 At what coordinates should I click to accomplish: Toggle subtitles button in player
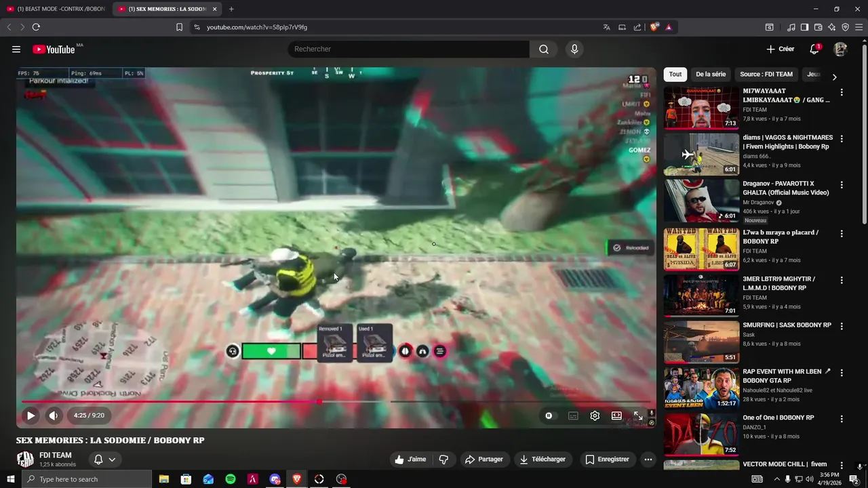point(573,415)
